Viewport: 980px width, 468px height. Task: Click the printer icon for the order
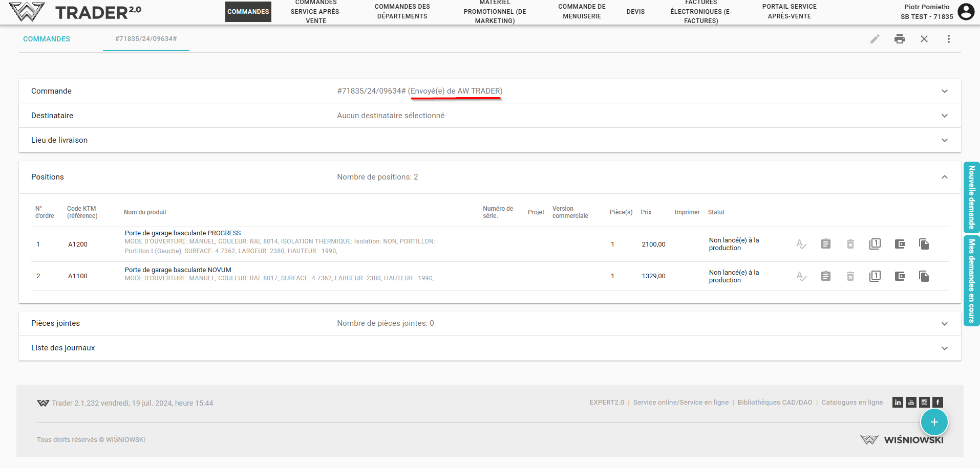(x=899, y=39)
